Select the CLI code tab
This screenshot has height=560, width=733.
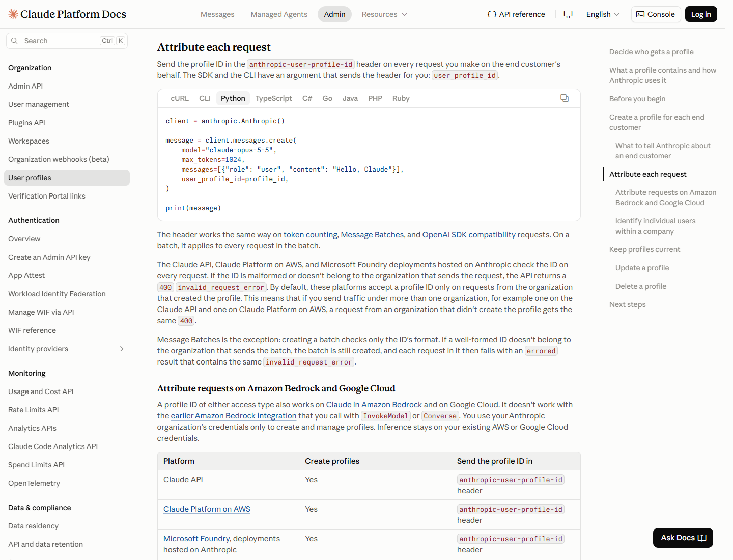[205, 98]
